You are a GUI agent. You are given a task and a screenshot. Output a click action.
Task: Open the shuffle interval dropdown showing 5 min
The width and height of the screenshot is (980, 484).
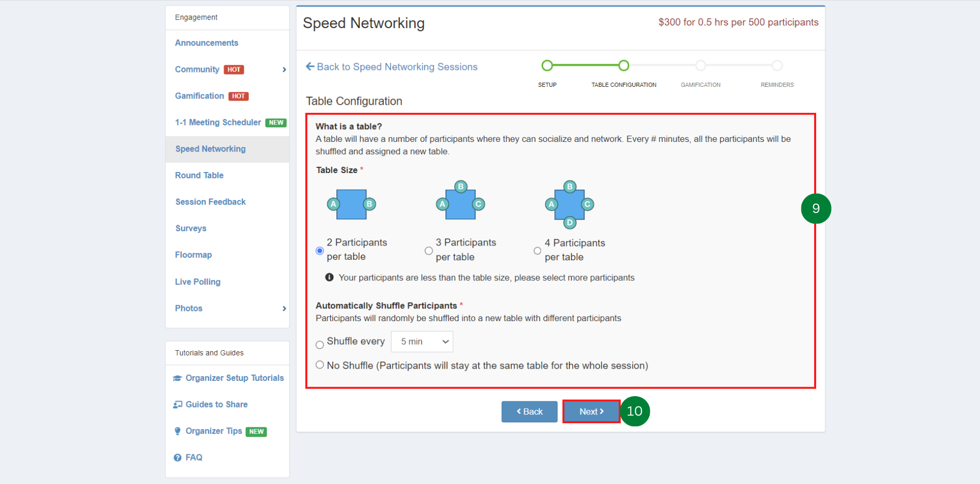pos(422,342)
